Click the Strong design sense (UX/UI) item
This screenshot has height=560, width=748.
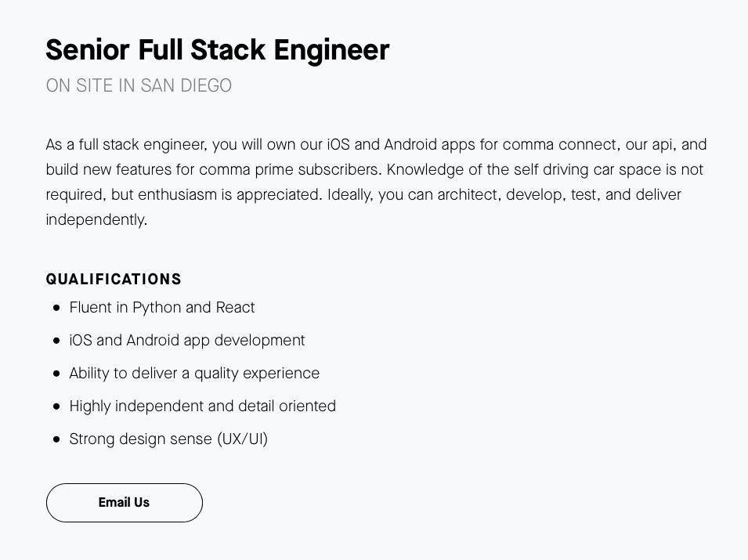point(168,439)
